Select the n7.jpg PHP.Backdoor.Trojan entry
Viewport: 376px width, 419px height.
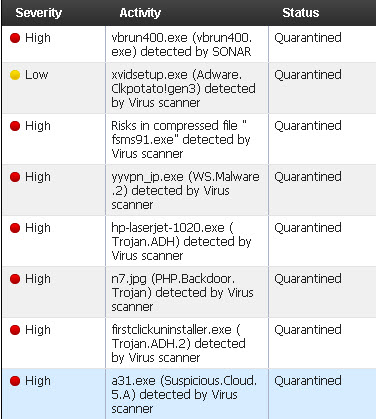pyautogui.click(x=188, y=292)
